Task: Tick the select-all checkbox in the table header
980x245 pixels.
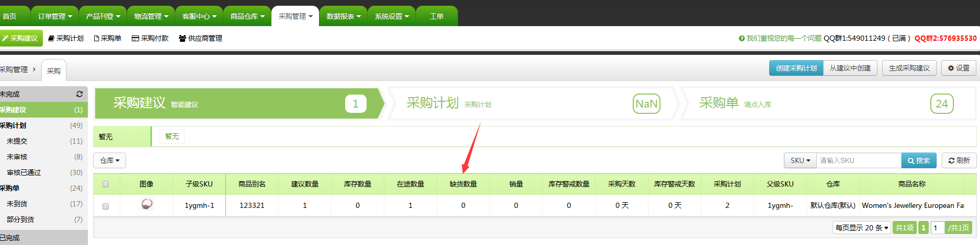Action: (x=106, y=184)
